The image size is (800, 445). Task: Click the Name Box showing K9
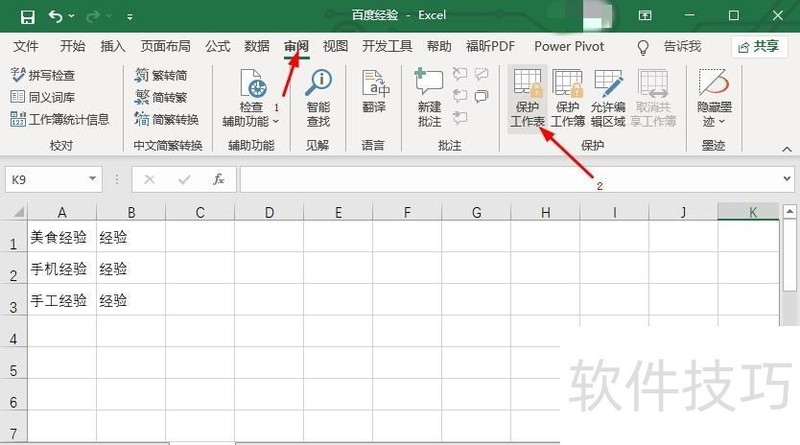coord(45,180)
